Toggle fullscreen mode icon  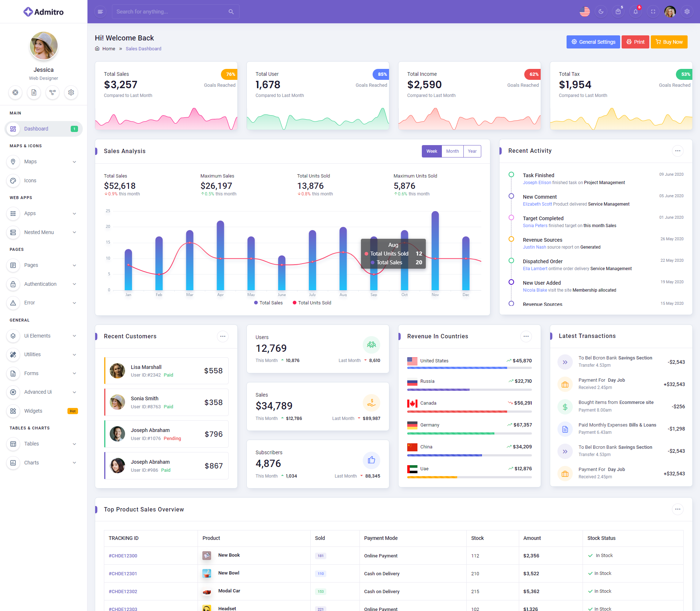653,12
